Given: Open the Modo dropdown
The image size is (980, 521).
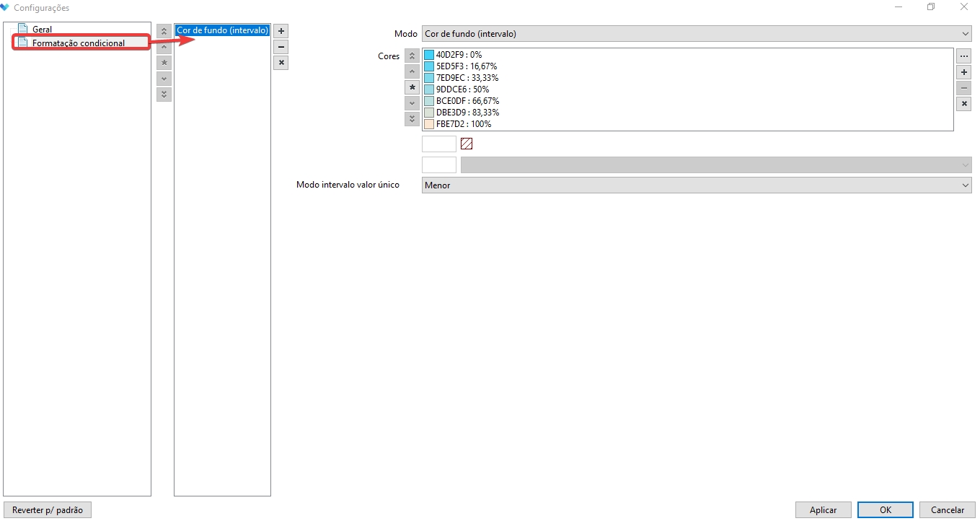Looking at the screenshot, I should (696, 34).
